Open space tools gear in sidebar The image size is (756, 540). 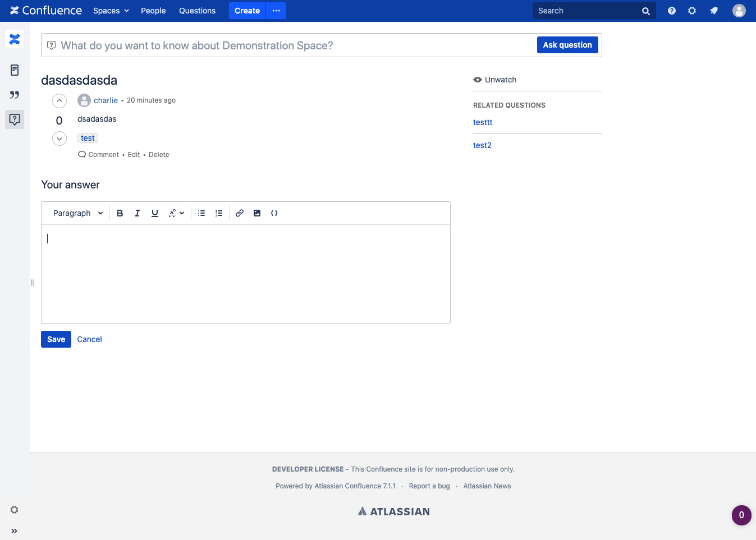click(x=15, y=510)
